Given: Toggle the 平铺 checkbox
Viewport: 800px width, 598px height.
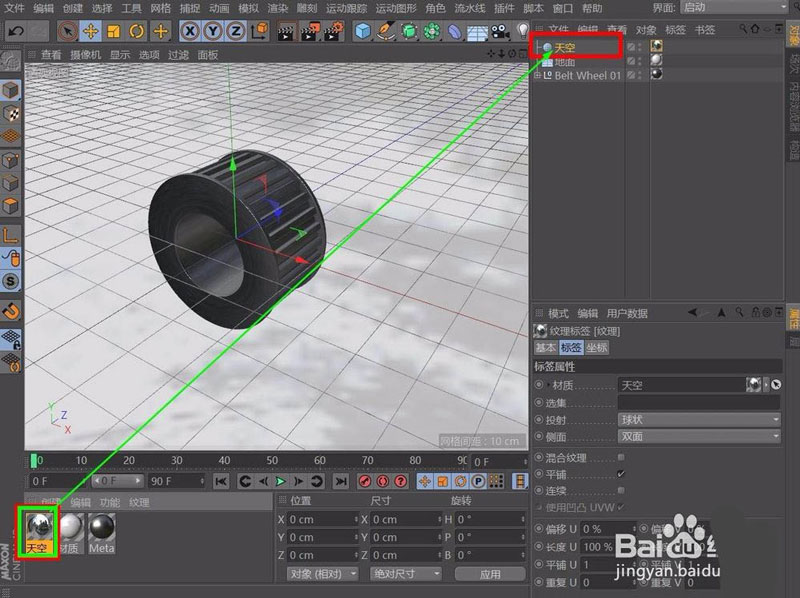Looking at the screenshot, I should click(621, 474).
